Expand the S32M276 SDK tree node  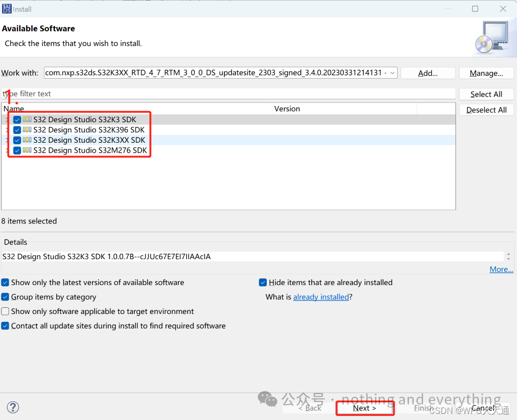tap(7, 151)
